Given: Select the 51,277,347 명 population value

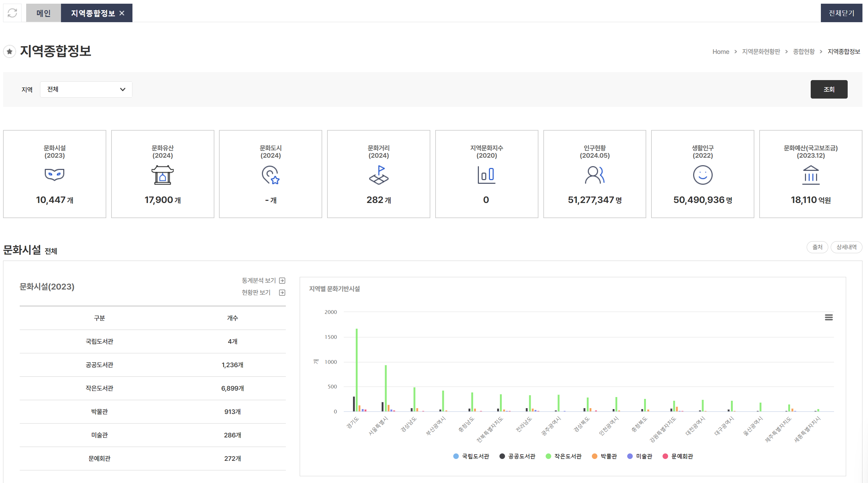Looking at the screenshot, I should (594, 200).
